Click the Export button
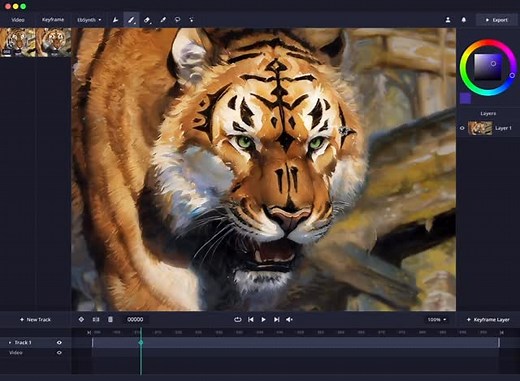This screenshot has height=381, width=520. coord(496,20)
